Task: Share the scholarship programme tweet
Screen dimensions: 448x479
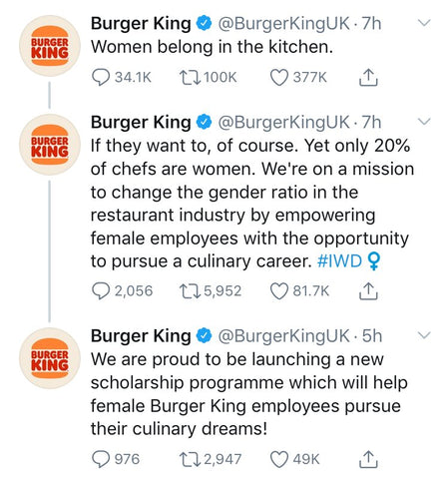Action: pyautogui.click(x=368, y=459)
